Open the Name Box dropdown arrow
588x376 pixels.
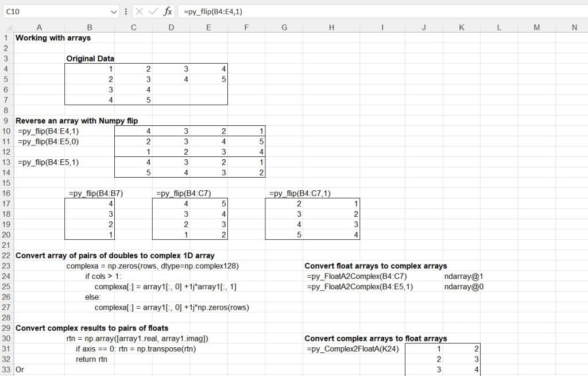(113, 11)
